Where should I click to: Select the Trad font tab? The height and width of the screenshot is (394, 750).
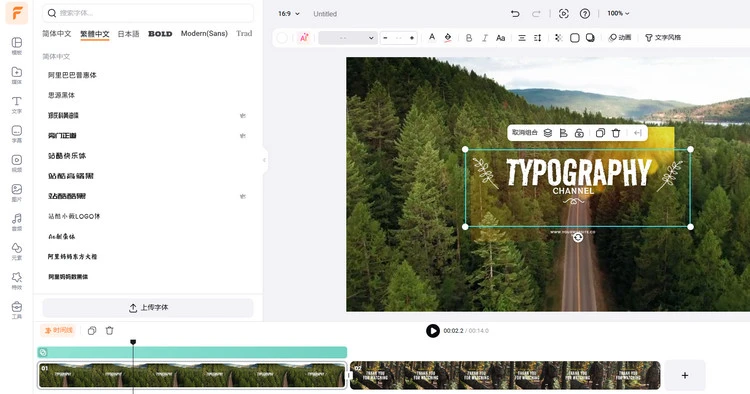tap(244, 33)
